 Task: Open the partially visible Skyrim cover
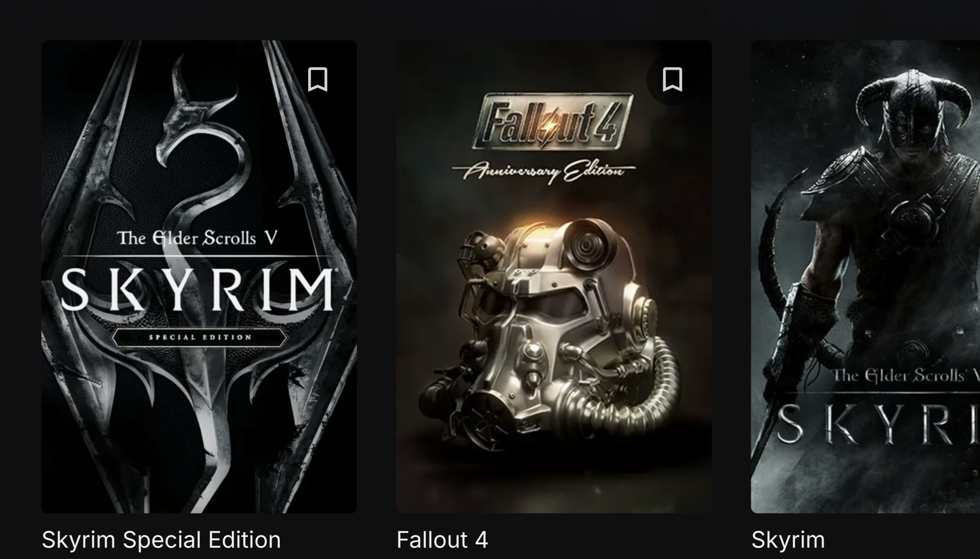coord(865,277)
